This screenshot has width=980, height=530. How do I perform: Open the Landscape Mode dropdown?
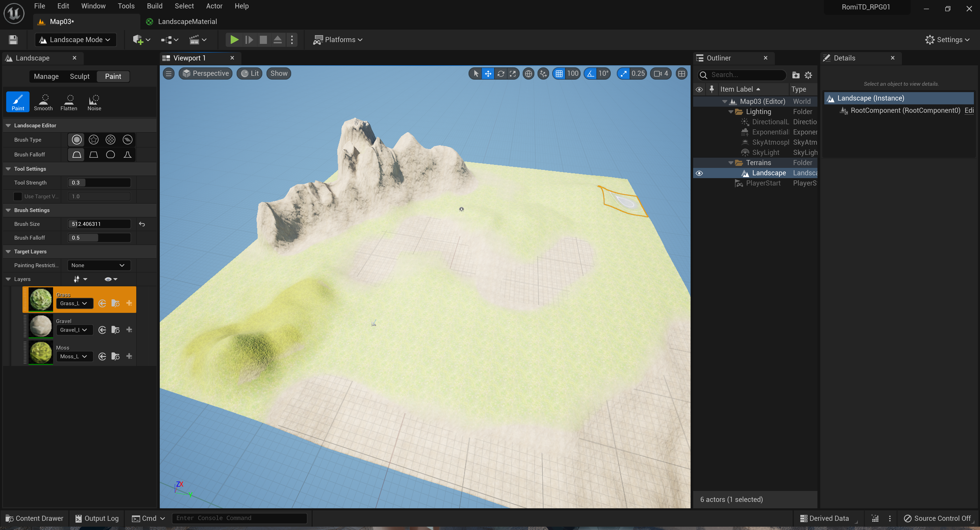(75, 40)
